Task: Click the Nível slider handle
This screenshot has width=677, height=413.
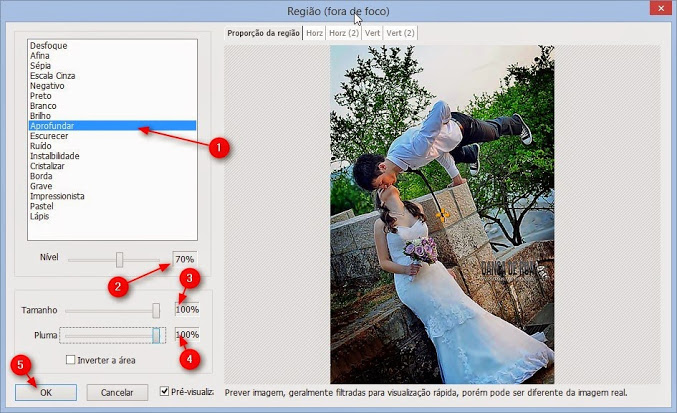Action: click(119, 259)
